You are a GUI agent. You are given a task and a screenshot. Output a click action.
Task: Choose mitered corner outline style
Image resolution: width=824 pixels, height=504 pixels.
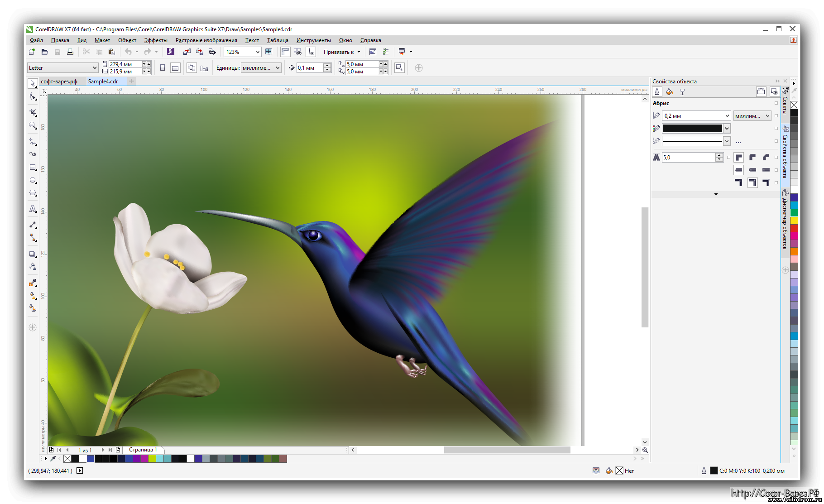click(x=738, y=157)
